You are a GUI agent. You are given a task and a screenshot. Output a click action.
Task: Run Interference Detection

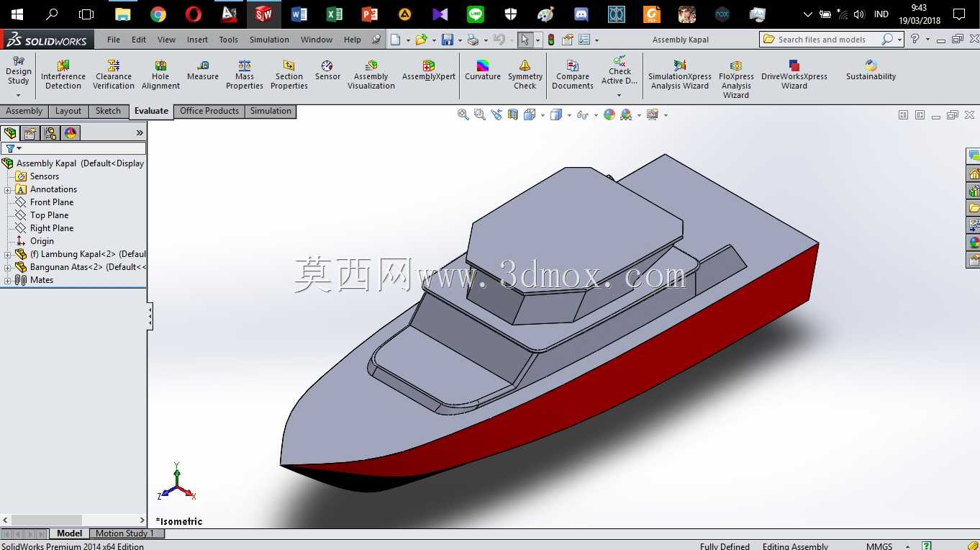(63, 75)
